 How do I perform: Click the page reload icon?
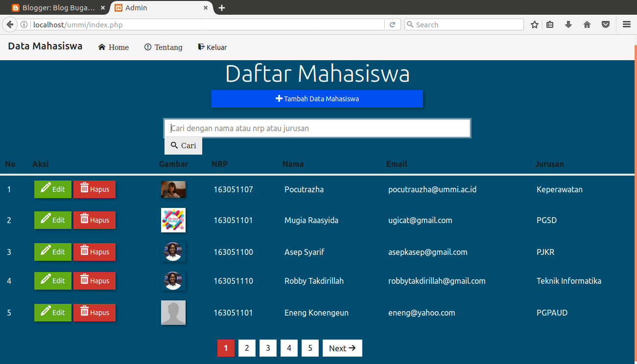393,24
